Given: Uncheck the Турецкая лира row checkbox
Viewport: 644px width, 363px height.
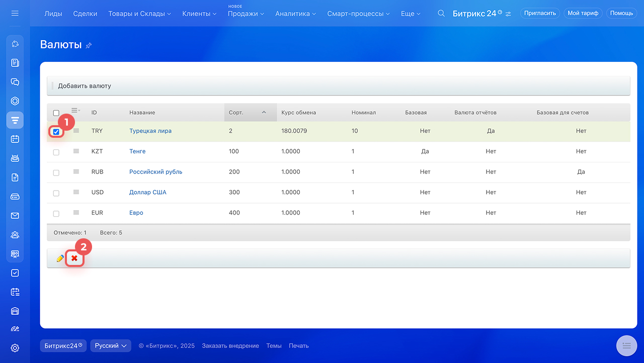Looking at the screenshot, I should tap(56, 132).
